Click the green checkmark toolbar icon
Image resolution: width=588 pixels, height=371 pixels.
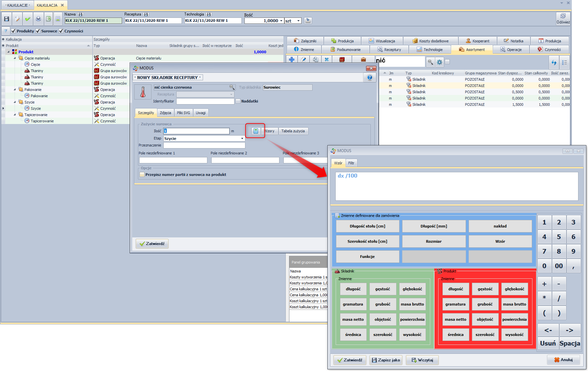coord(27,19)
